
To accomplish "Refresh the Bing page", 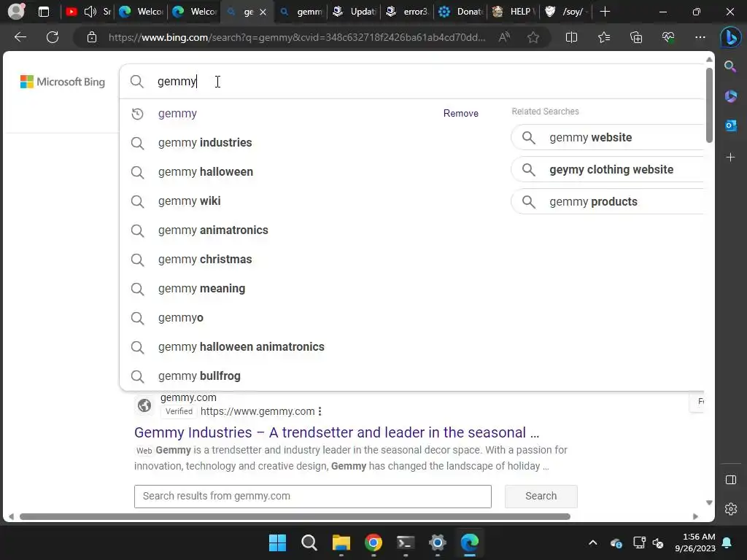I will [x=53, y=37].
